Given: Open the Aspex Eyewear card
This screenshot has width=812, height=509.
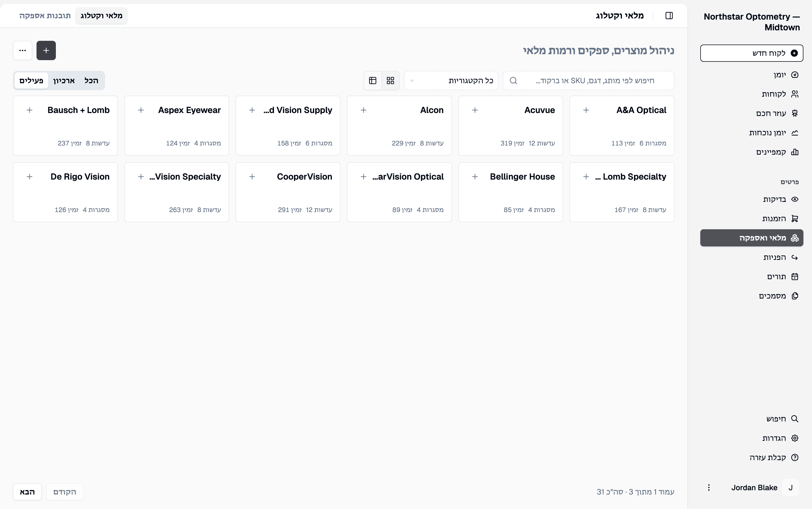Looking at the screenshot, I should pos(177,126).
